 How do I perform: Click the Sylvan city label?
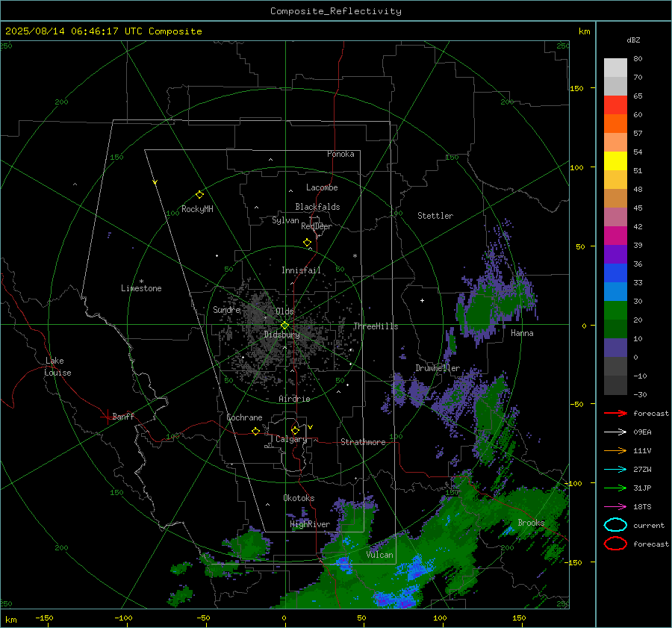coord(285,220)
